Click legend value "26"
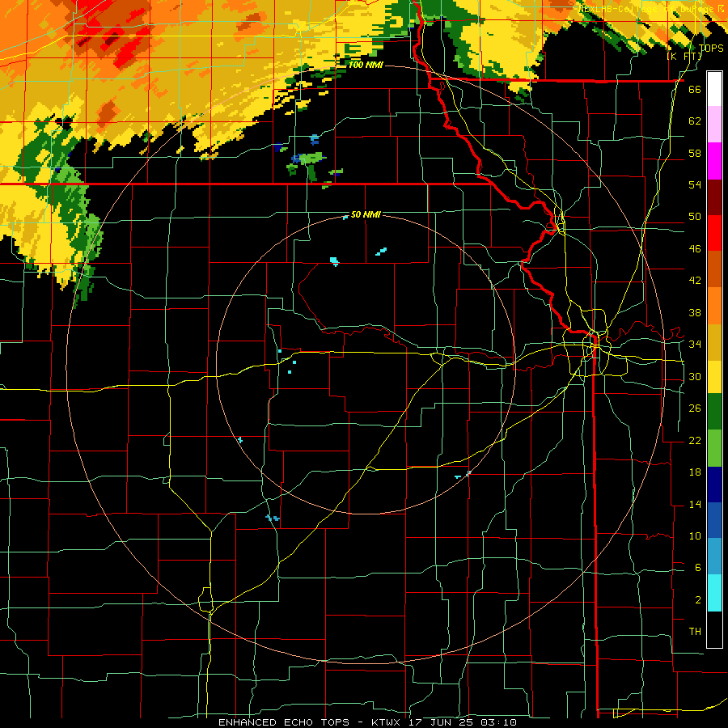The width and height of the screenshot is (728, 728). [x=695, y=408]
